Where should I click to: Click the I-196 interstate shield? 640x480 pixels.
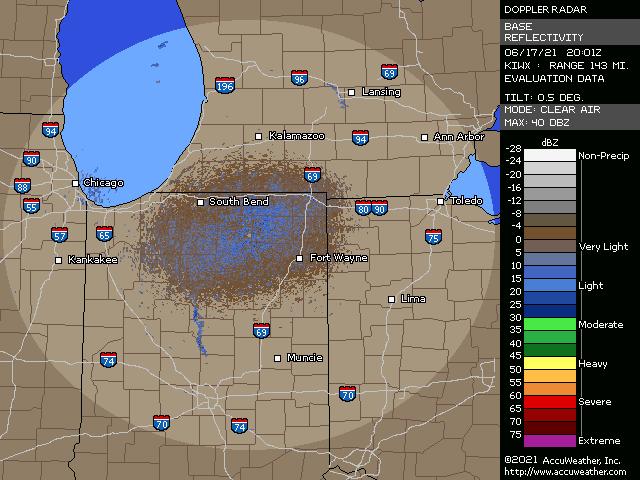pyautogui.click(x=225, y=87)
